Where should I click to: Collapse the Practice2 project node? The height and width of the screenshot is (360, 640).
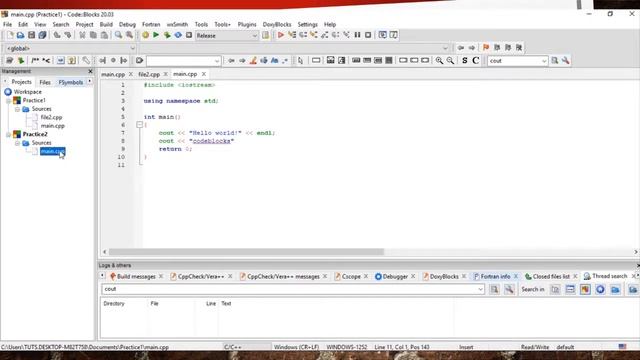tap(8, 134)
